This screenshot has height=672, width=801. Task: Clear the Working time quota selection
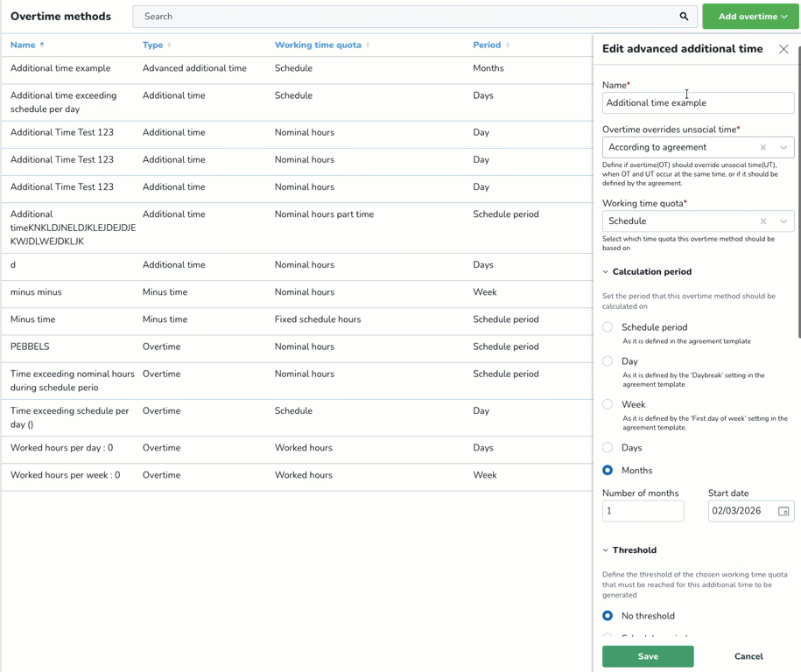[x=763, y=221]
